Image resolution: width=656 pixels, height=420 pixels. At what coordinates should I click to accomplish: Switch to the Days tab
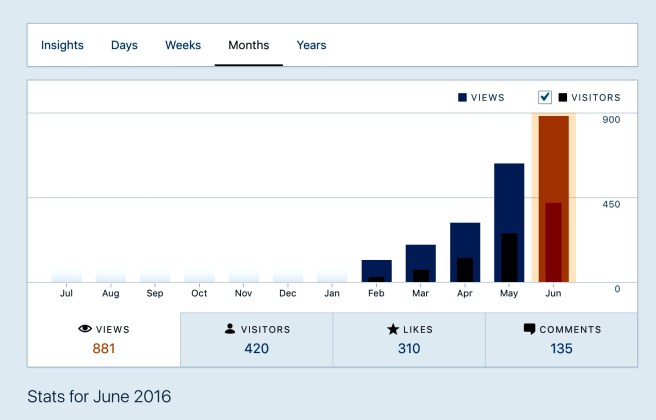[124, 45]
